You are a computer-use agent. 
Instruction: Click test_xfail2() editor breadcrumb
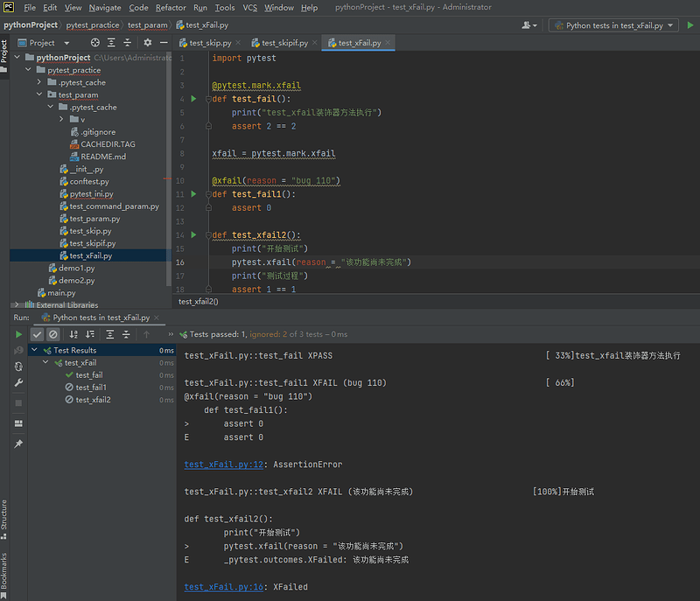click(199, 302)
